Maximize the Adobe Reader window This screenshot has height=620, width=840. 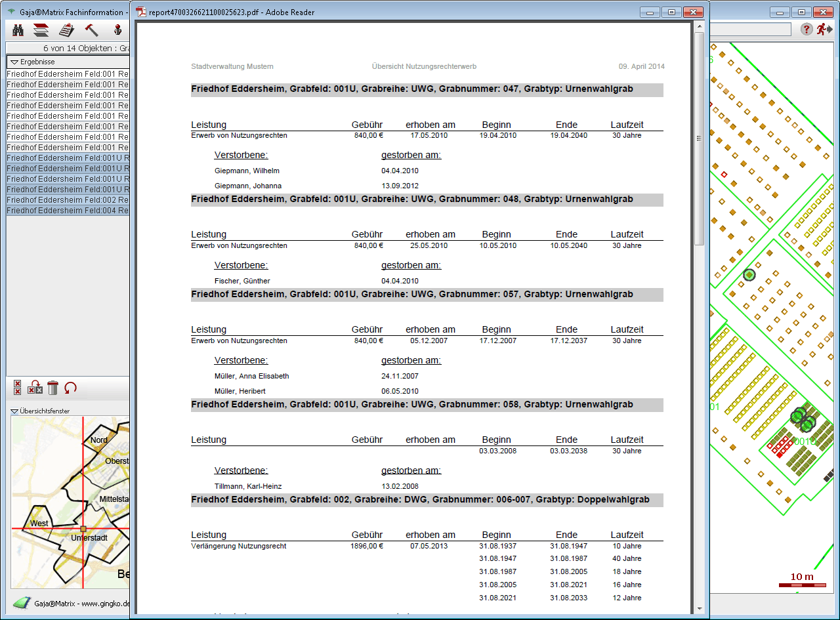(671, 12)
